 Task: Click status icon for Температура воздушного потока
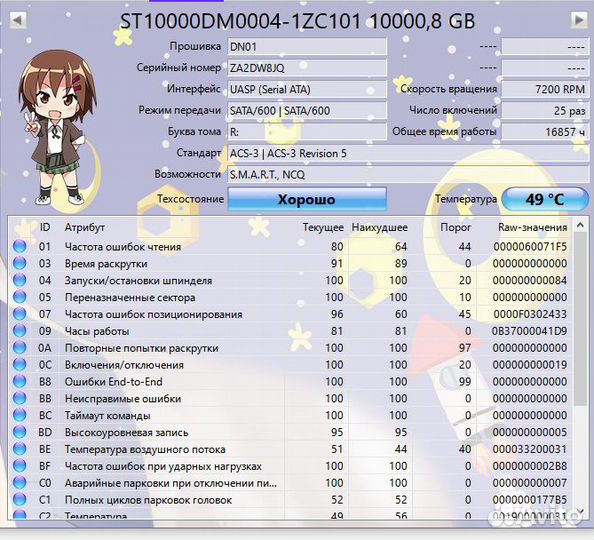point(20,449)
